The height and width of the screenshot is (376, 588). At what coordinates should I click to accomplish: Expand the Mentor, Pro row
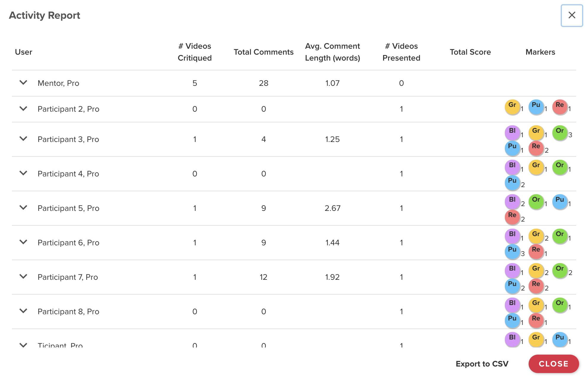23,83
